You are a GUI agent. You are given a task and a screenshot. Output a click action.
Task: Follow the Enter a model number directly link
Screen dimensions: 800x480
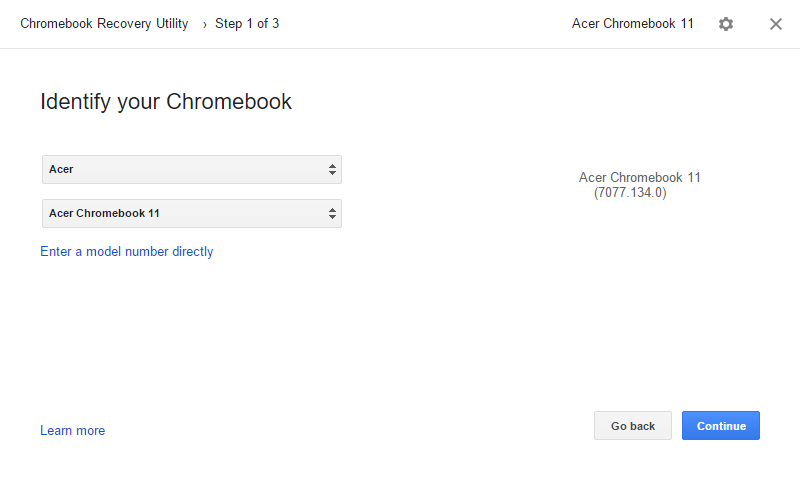tap(127, 251)
